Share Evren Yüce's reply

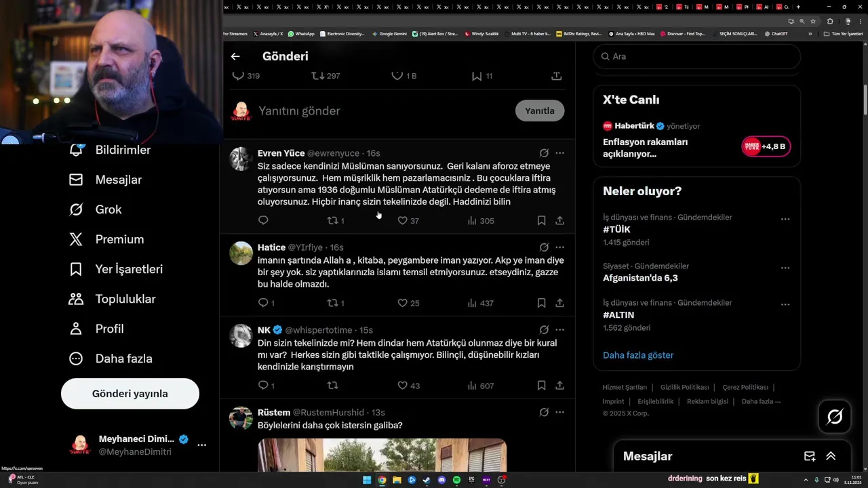click(x=560, y=220)
